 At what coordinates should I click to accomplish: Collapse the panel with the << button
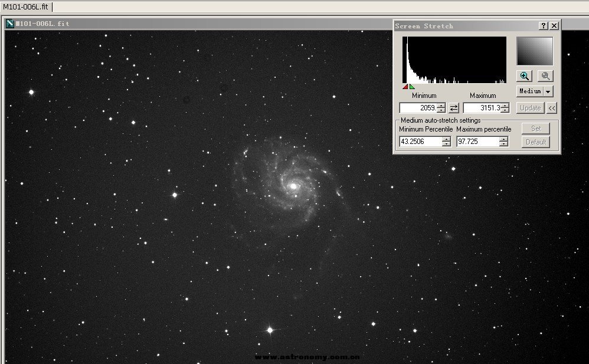pos(551,108)
